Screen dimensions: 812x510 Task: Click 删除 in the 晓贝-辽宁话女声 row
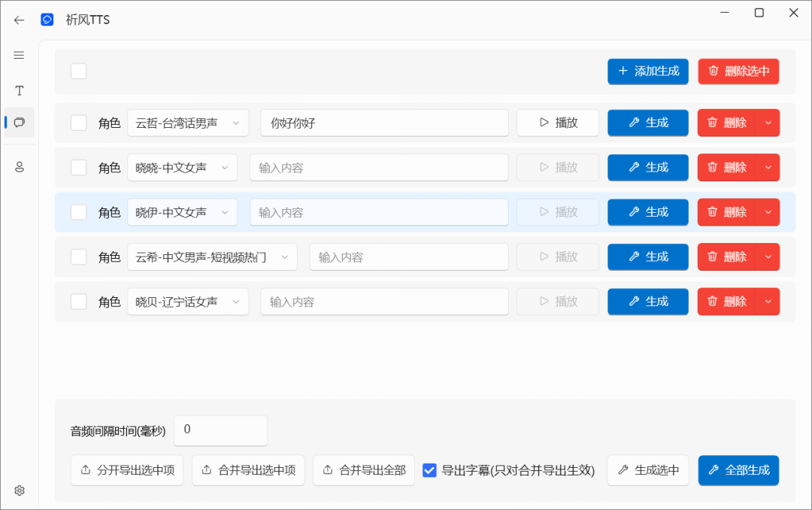click(727, 301)
